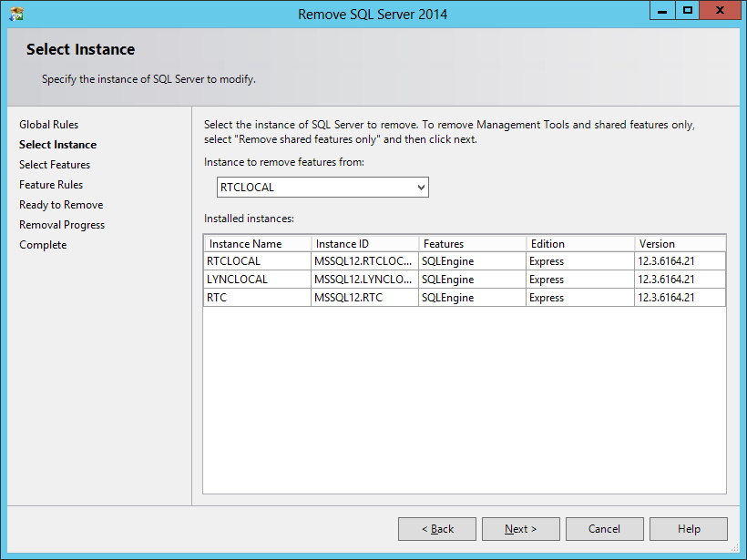Viewport: 747px width, 560px height.
Task: Select the Select Instance step in sidebar
Action: (x=57, y=145)
